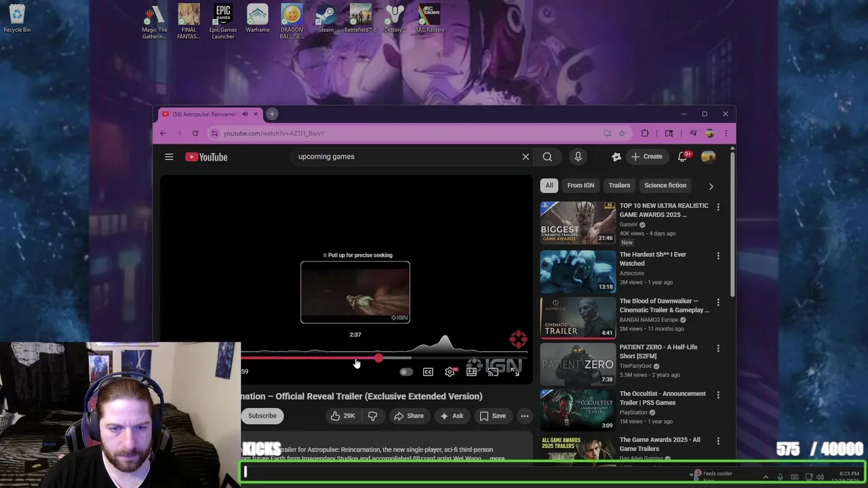
Task: Open Steam from the desktop
Action: tap(326, 19)
